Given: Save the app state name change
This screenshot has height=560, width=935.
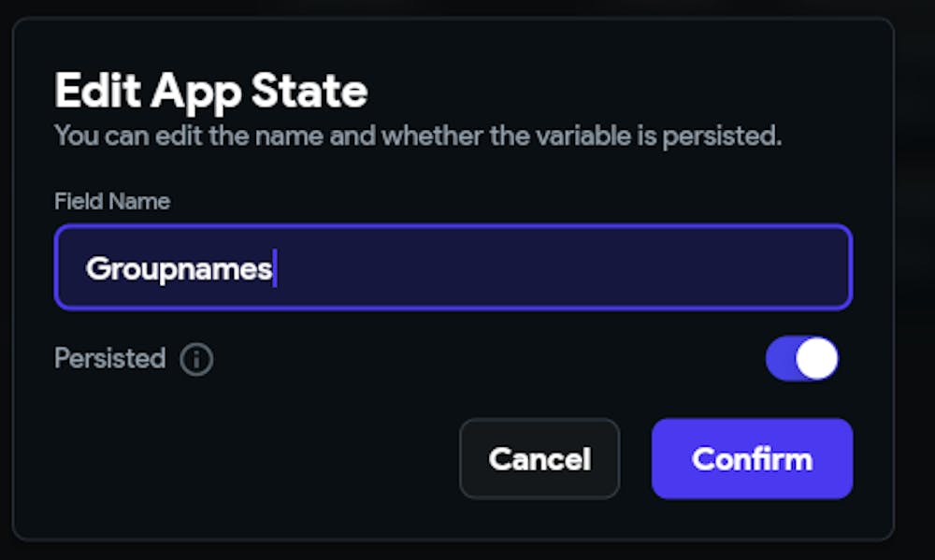Looking at the screenshot, I should pyautogui.click(x=752, y=459).
